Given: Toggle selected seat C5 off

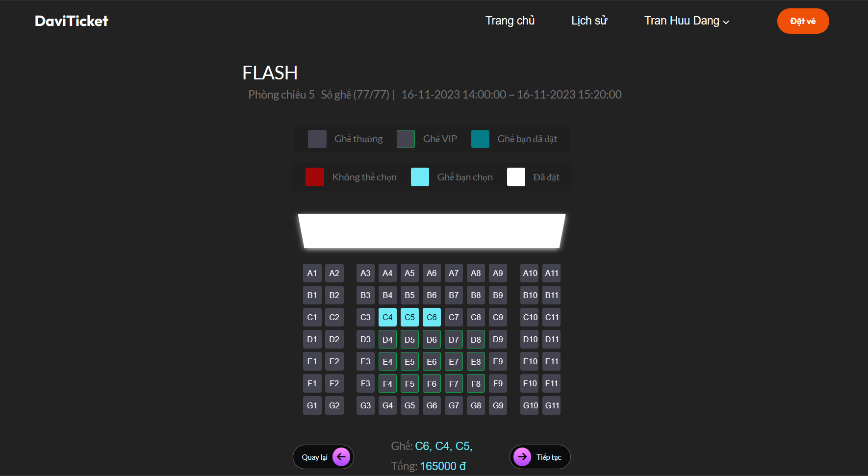Looking at the screenshot, I should point(409,317).
